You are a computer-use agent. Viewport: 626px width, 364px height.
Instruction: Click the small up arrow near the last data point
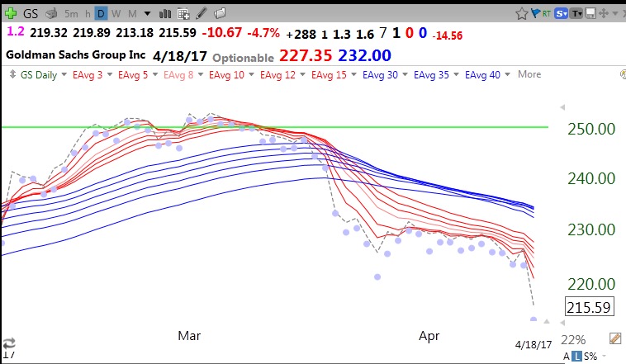pos(547,321)
